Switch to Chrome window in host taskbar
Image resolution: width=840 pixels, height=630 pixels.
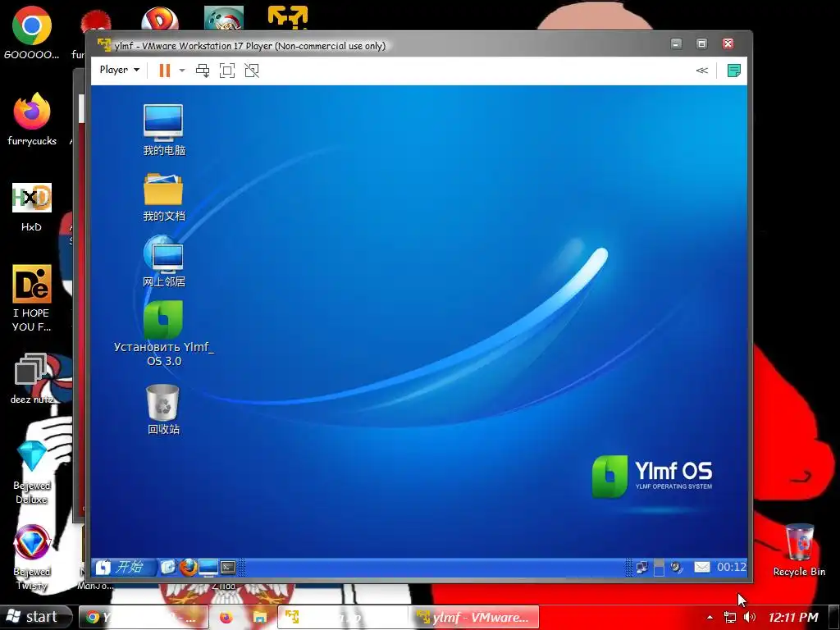point(144,618)
